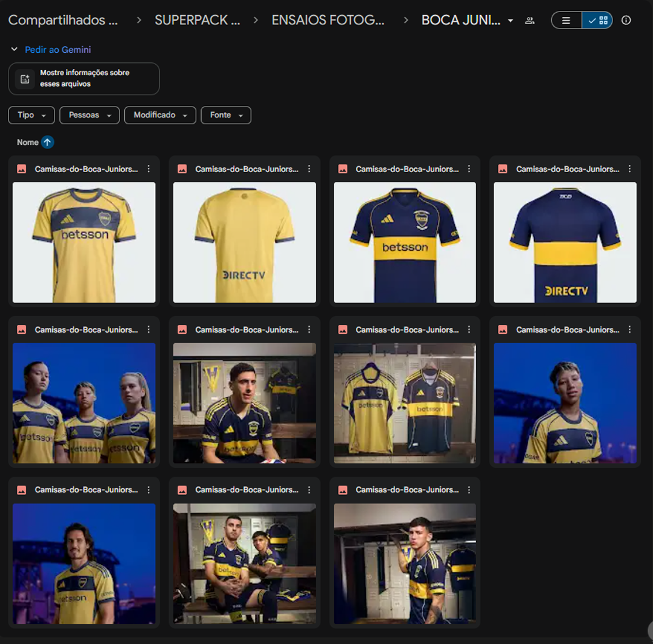Switch to grid view layout
The width and height of the screenshot is (653, 644).
[597, 21]
